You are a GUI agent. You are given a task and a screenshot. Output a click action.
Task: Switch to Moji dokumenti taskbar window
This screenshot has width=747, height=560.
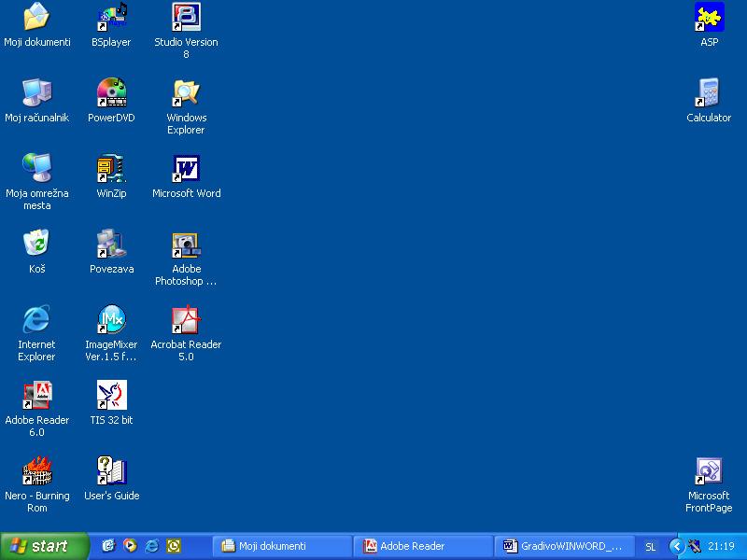pyautogui.click(x=282, y=546)
